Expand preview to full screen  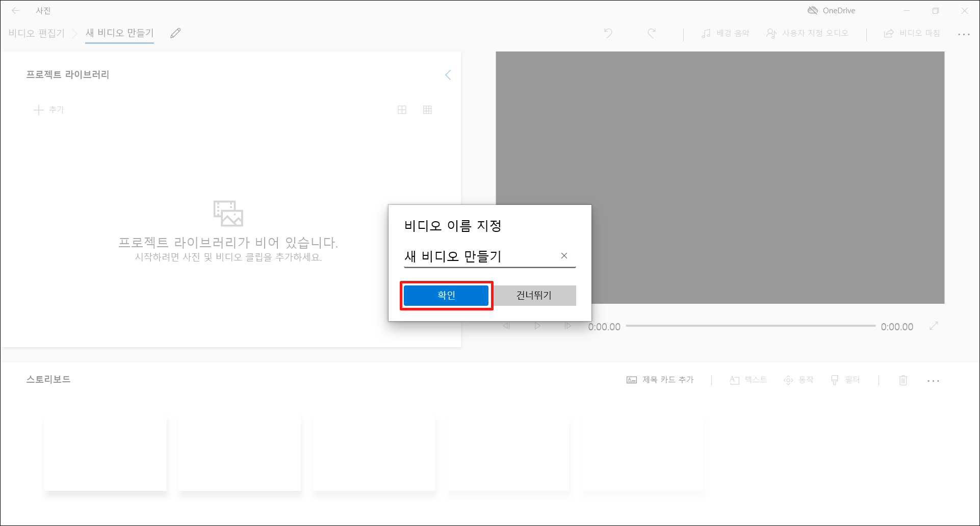(x=934, y=326)
